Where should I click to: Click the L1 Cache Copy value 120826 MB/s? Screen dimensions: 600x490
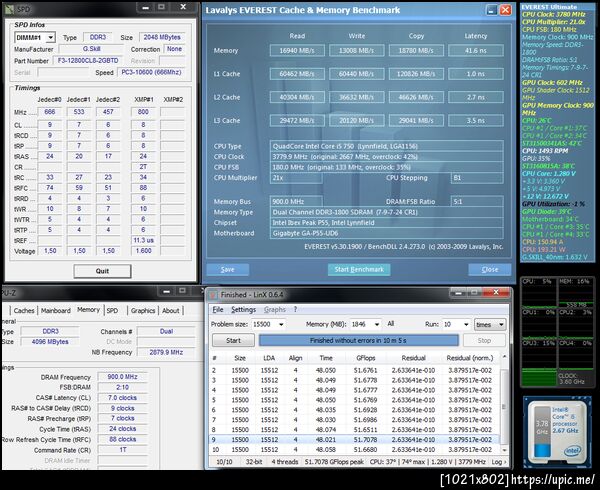[416, 74]
